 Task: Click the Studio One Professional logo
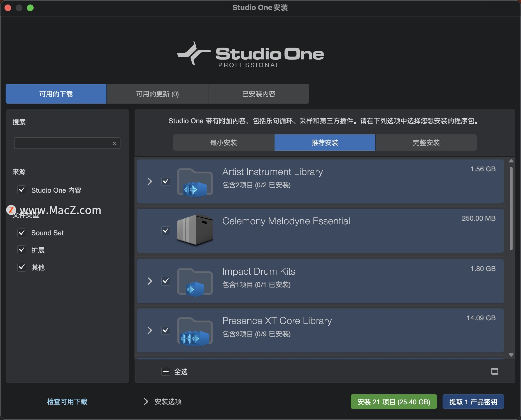coord(250,55)
